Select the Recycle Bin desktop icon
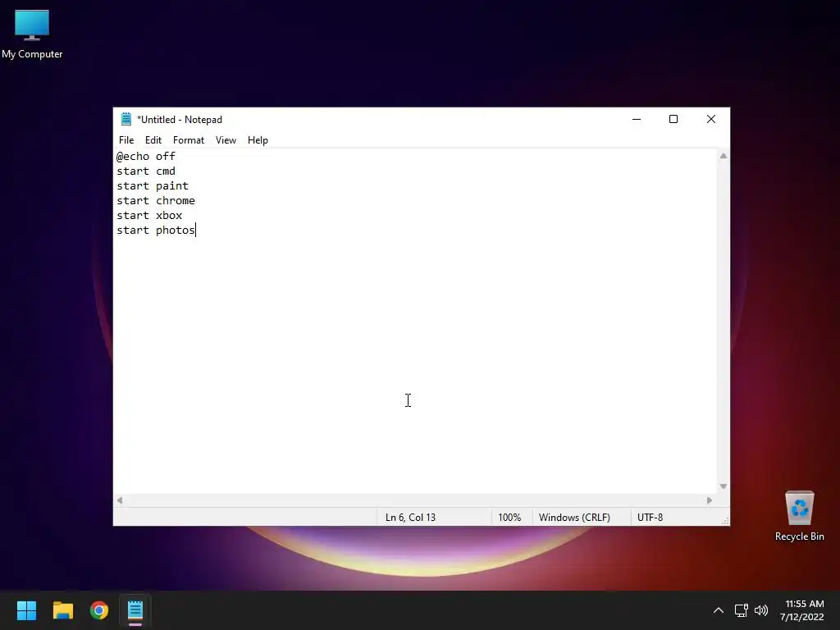Image resolution: width=840 pixels, height=630 pixels. (x=799, y=516)
